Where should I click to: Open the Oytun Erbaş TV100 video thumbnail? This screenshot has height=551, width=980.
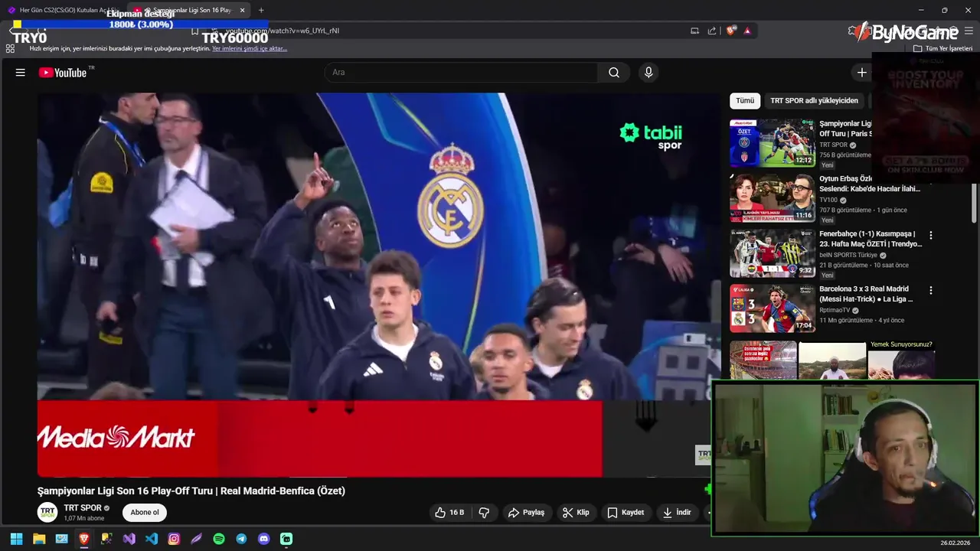(772, 197)
